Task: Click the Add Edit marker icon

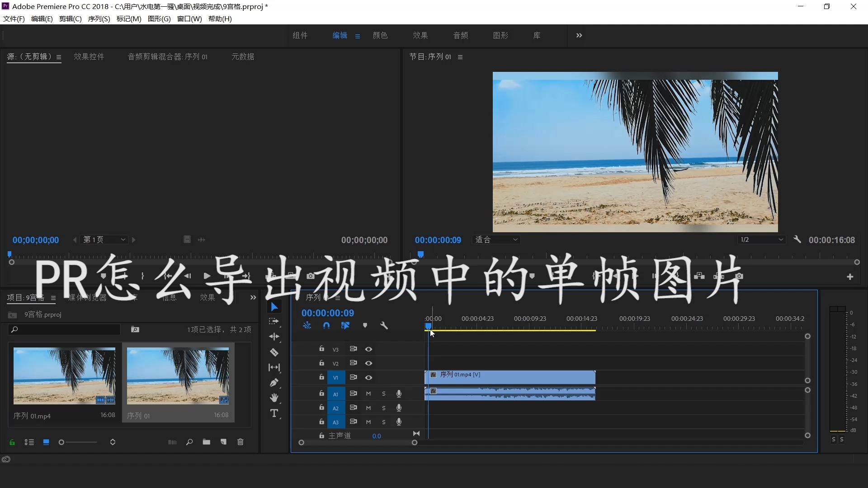Action: click(x=364, y=326)
